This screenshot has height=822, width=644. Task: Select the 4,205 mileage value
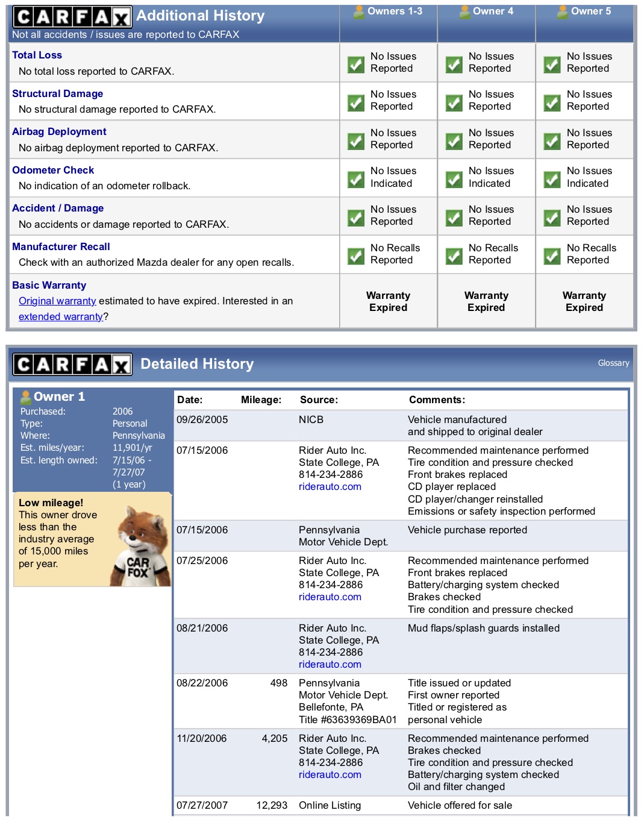click(x=275, y=738)
